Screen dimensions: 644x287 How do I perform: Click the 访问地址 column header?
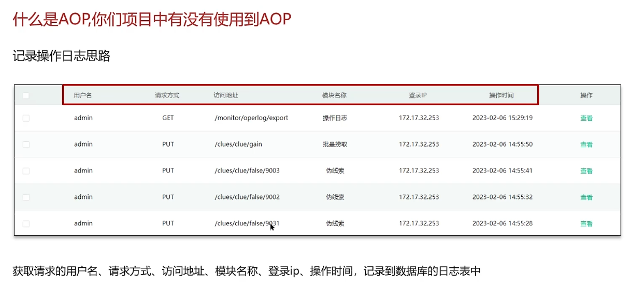click(226, 95)
